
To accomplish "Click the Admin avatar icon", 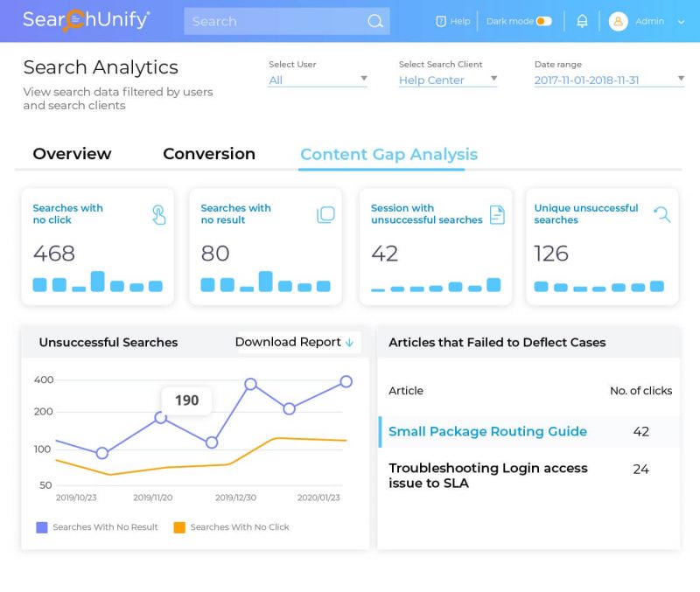I will click(619, 21).
